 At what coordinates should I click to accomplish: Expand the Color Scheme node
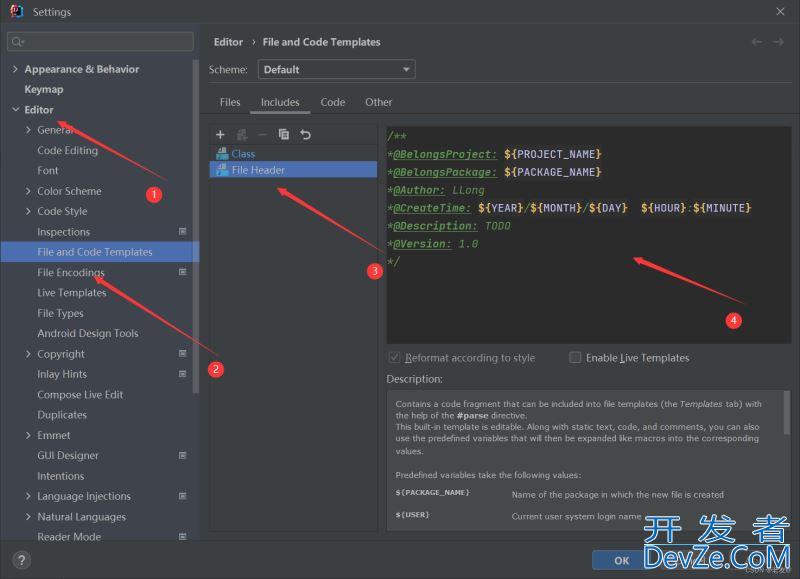tap(28, 191)
